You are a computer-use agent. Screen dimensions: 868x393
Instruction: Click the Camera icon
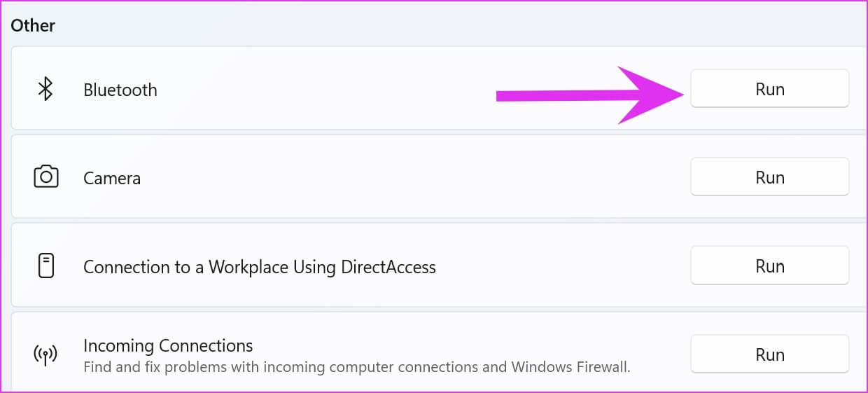pyautogui.click(x=45, y=177)
